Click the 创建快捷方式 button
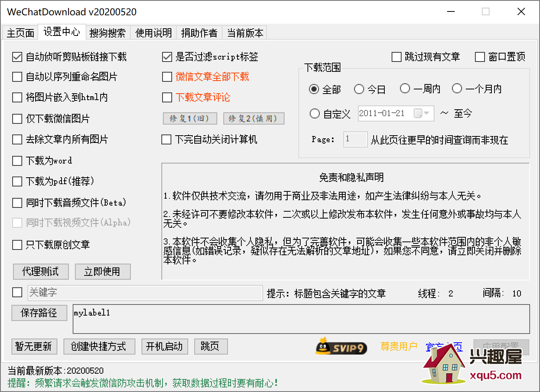Image resolution: width=540 pixels, height=392 pixels. [x=99, y=347]
